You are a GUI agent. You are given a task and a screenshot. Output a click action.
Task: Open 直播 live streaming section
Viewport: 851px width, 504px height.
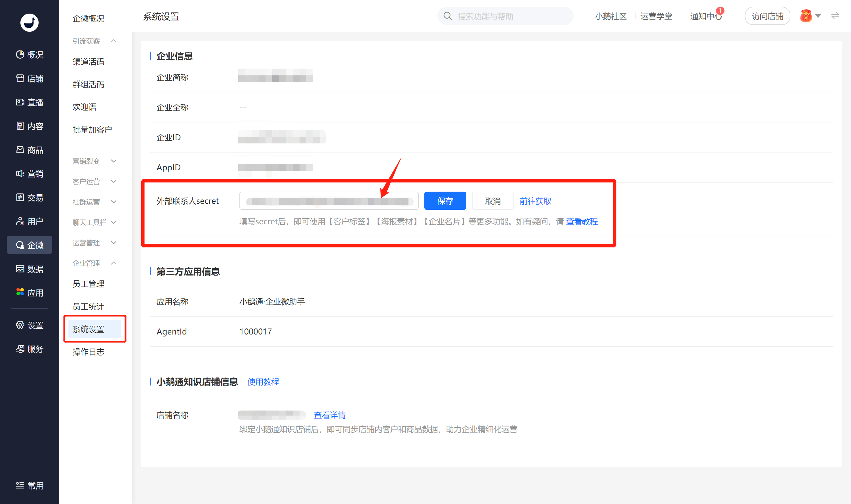(30, 102)
